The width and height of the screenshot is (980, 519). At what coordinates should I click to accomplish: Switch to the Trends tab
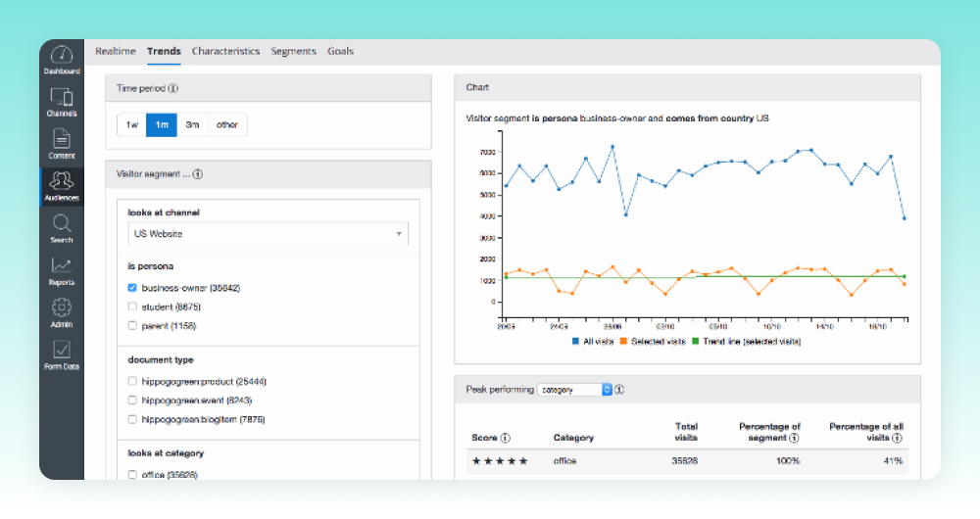click(x=164, y=51)
